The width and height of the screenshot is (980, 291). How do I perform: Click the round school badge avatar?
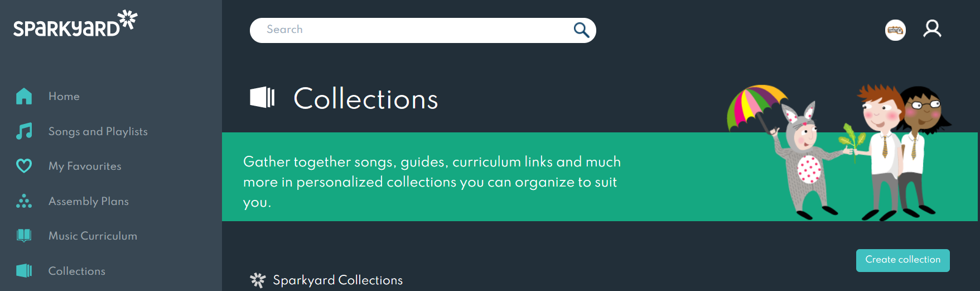(895, 30)
